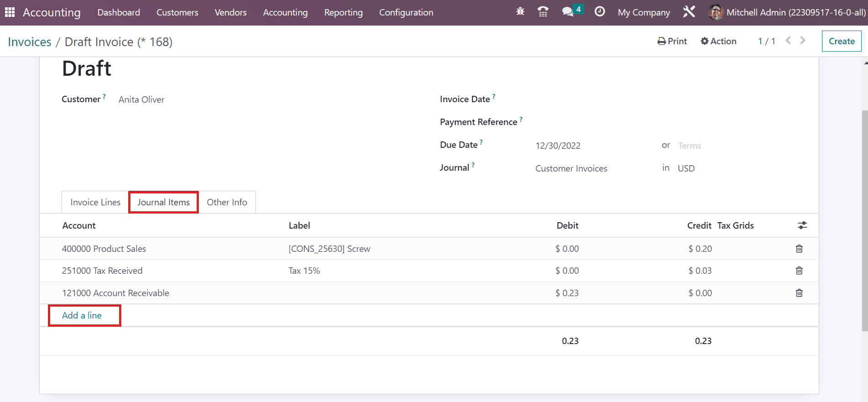This screenshot has height=402, width=868.
Task: Click the Due Date help question mark
Action: click(481, 142)
